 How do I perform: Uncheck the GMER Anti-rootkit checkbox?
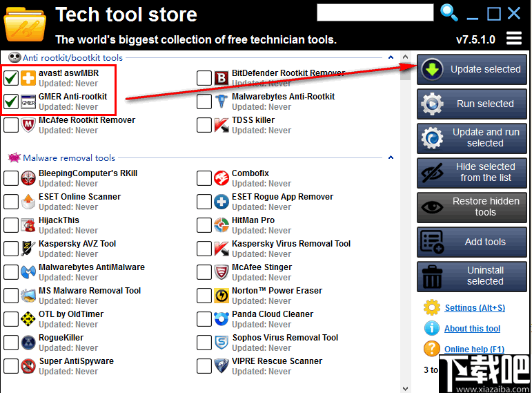click(x=11, y=102)
